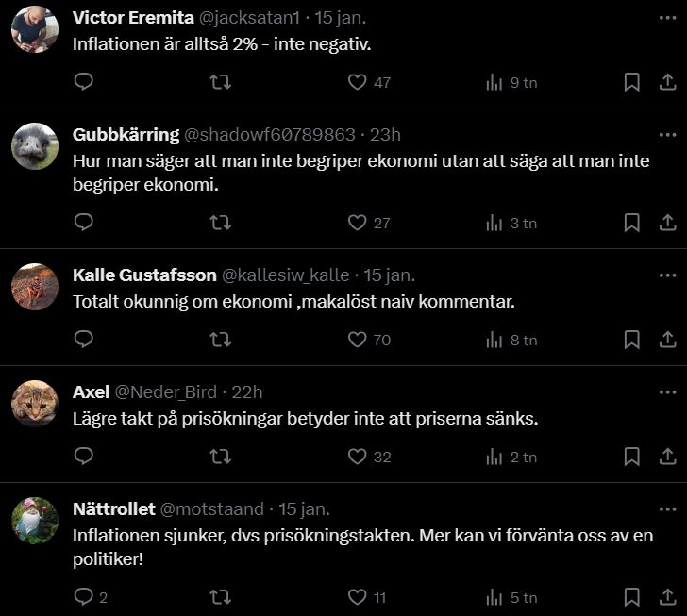Image resolution: width=687 pixels, height=616 pixels.
Task: Like Victor Eremita's tweet with 47 likes
Action: 357,82
